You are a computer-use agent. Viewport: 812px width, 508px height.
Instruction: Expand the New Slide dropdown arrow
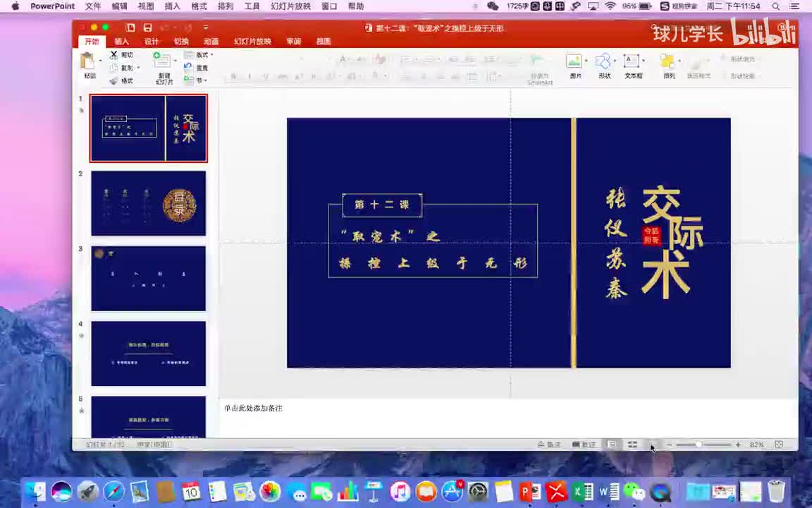[175, 61]
